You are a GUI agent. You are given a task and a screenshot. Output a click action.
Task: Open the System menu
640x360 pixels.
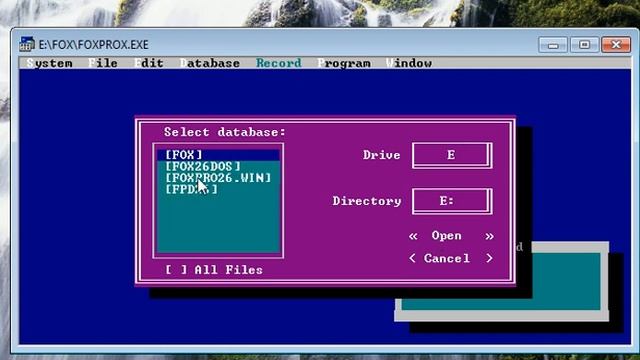click(x=50, y=63)
